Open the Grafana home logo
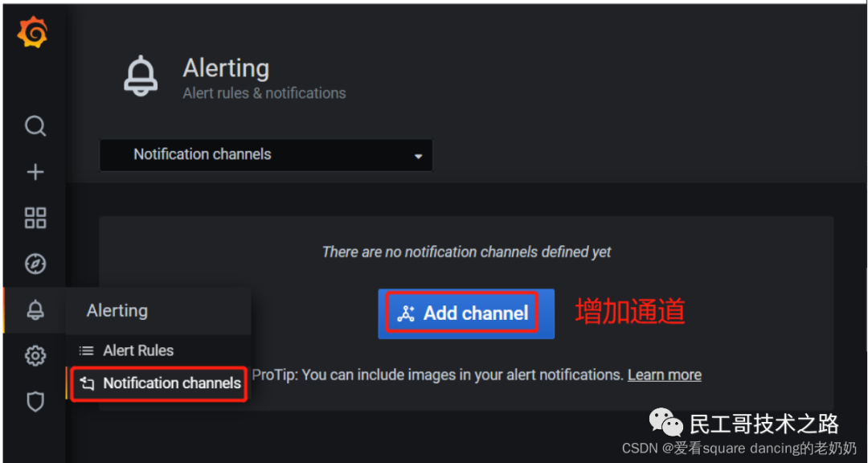Screen dimensions: 868x463 [x=32, y=33]
